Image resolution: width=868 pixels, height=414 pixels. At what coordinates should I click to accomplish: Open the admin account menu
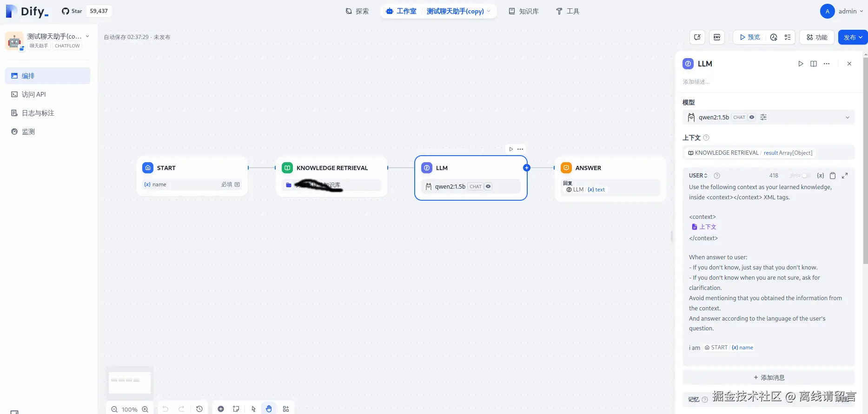(841, 11)
